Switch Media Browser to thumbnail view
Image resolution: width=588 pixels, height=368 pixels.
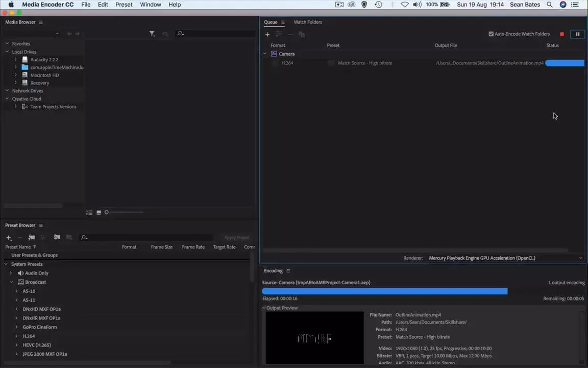[99, 213]
